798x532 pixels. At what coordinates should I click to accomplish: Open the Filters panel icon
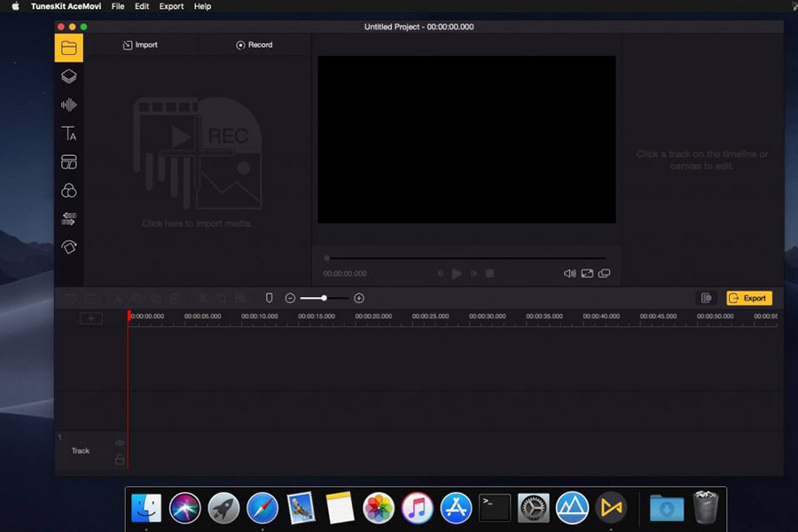point(69,190)
